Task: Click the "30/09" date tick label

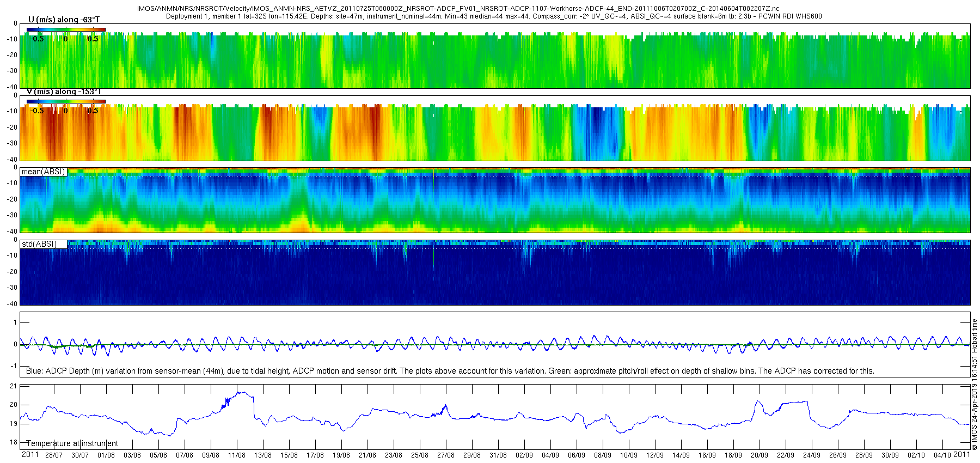Action: (x=890, y=455)
